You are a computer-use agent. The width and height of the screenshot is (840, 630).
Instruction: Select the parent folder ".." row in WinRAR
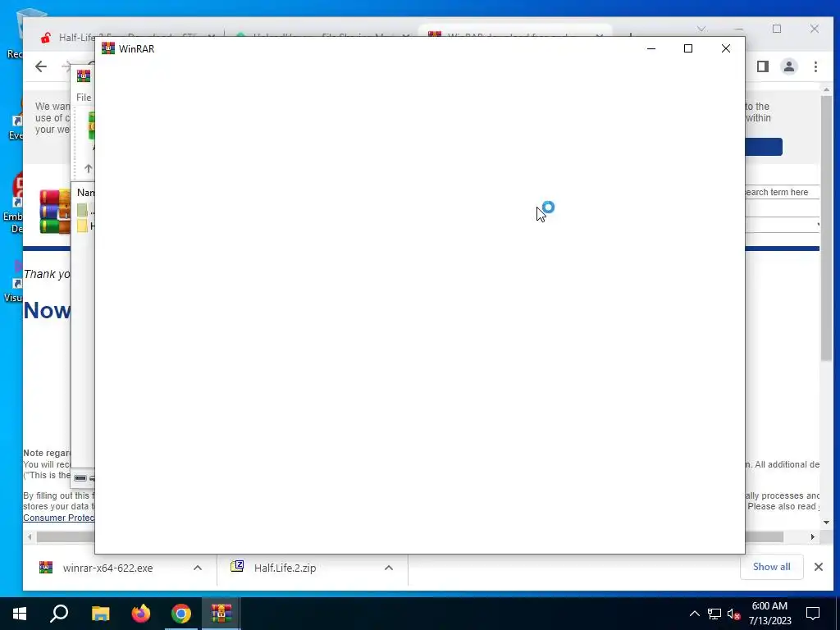[85, 211]
